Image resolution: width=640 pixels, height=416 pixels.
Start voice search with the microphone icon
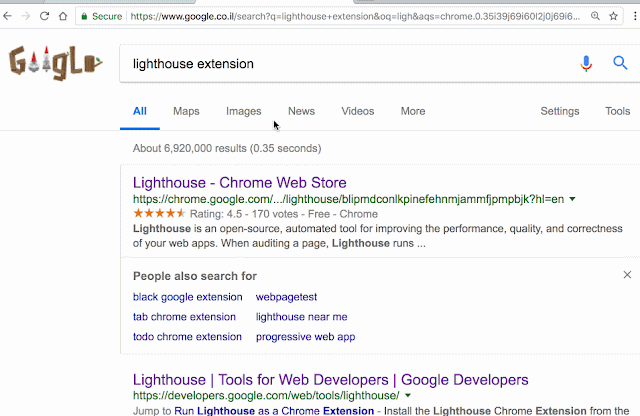(x=586, y=63)
